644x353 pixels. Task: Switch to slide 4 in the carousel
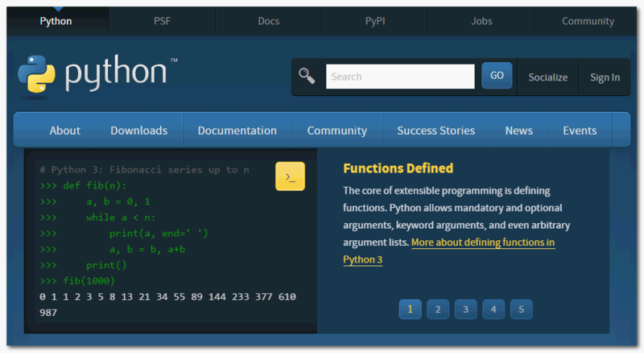tap(493, 309)
